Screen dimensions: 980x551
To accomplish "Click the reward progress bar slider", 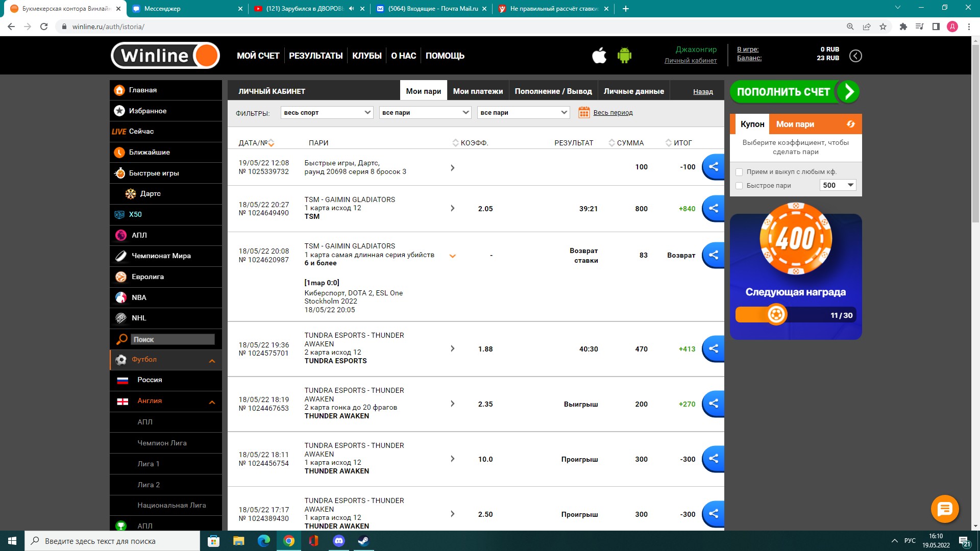I will click(x=776, y=315).
